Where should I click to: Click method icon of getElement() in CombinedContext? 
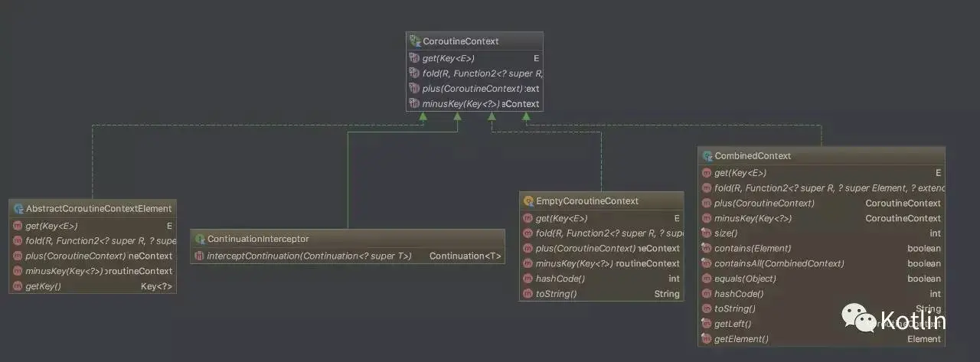[x=707, y=339]
